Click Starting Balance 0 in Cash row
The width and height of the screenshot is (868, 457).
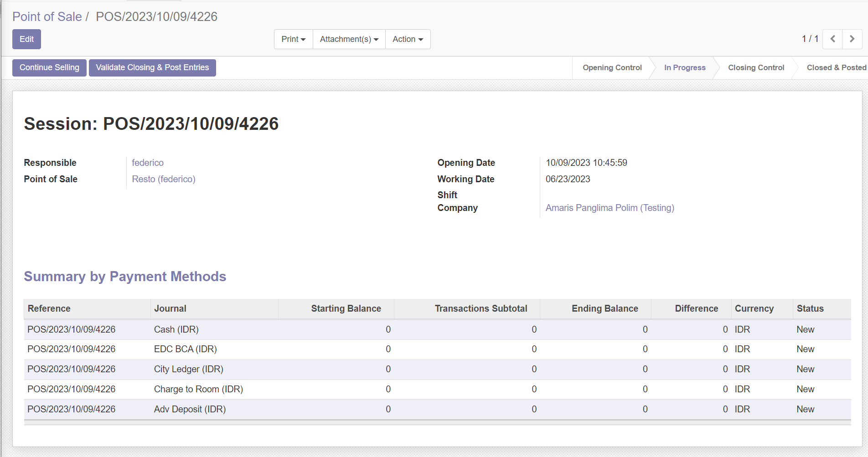tap(388, 329)
